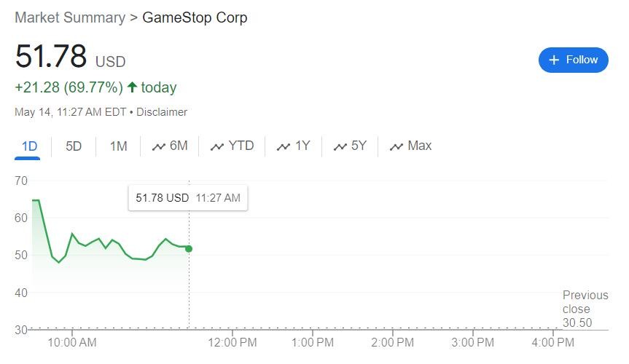Click the green price point marker on chart
Viewport: 629px width, 364px height.
[x=189, y=249]
